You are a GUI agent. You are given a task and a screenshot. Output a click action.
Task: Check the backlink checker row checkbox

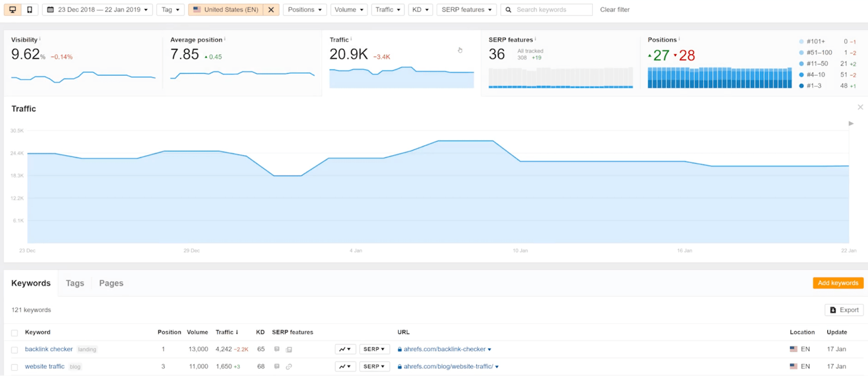tap(15, 350)
